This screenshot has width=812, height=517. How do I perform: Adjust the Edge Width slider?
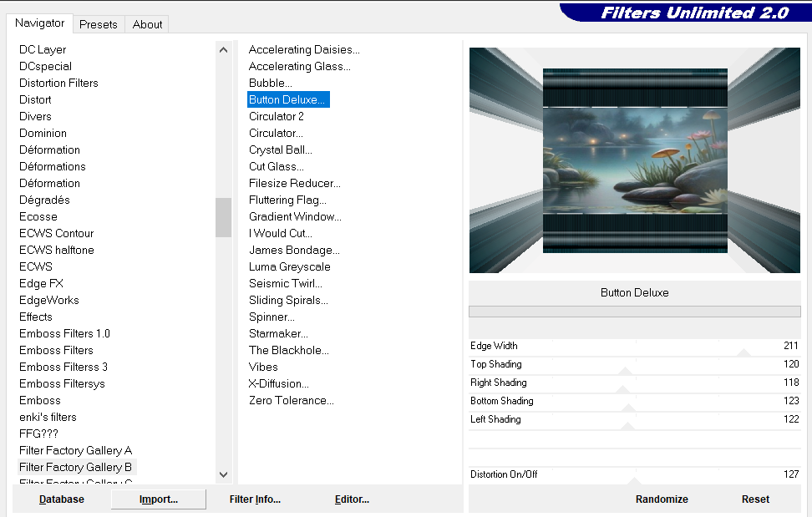[x=635, y=347]
